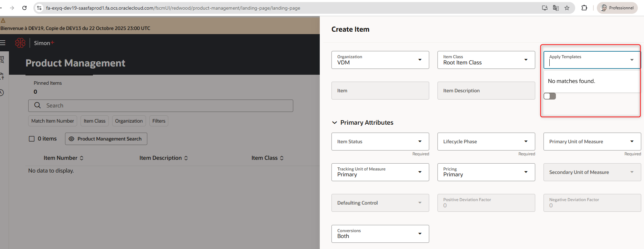Click the Item Description field
This screenshot has width=644, height=249.
coord(486,91)
